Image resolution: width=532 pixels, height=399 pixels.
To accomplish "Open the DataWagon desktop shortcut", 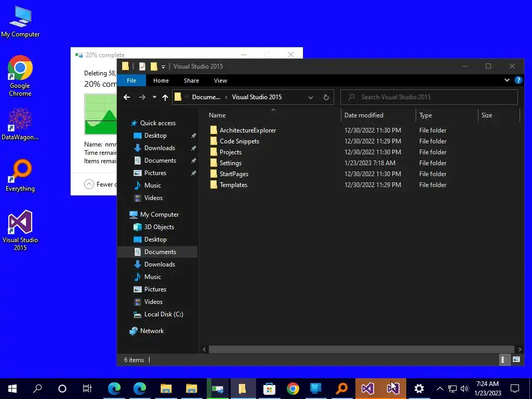I will (x=20, y=124).
